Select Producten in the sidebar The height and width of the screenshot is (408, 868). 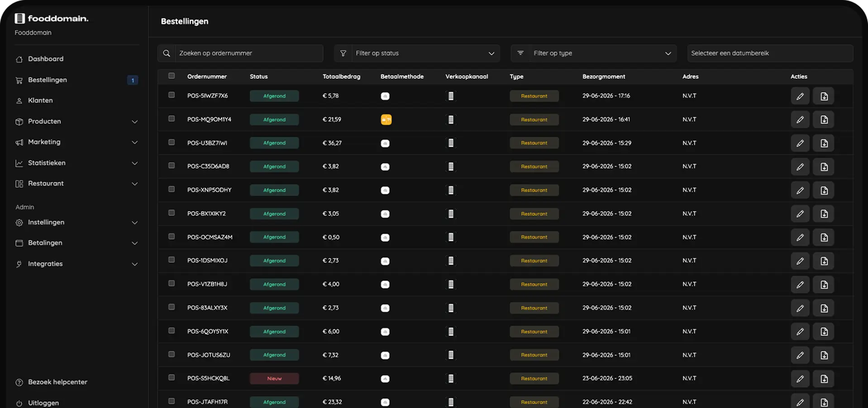tap(44, 121)
